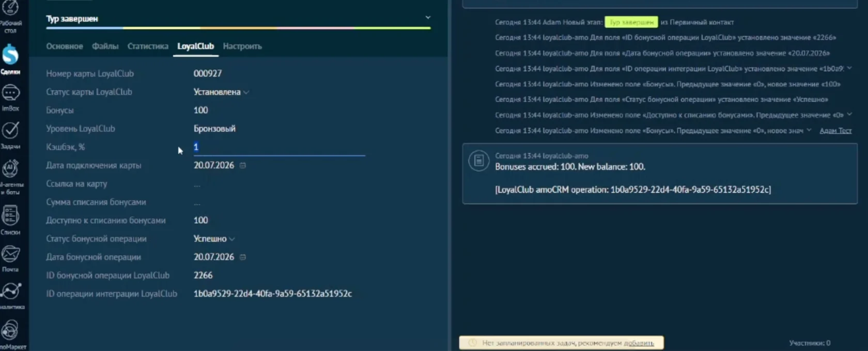Switch to the Основное tab
The height and width of the screenshot is (351, 868).
tap(65, 46)
